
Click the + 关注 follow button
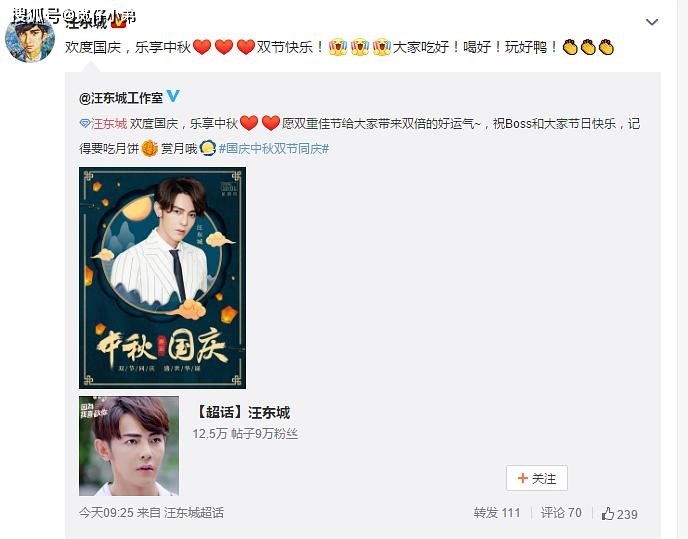[537, 478]
